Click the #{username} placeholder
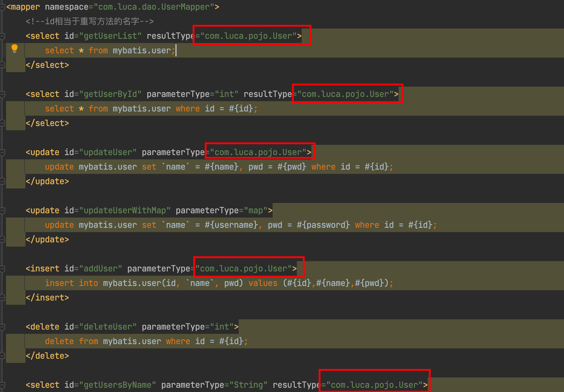 [x=231, y=225]
